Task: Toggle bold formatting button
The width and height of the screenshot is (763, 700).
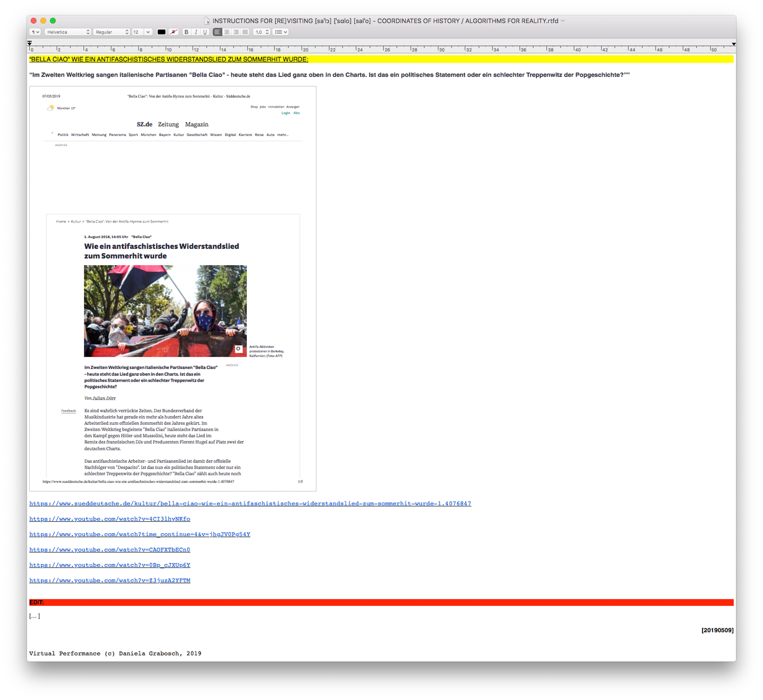Action: click(x=186, y=32)
